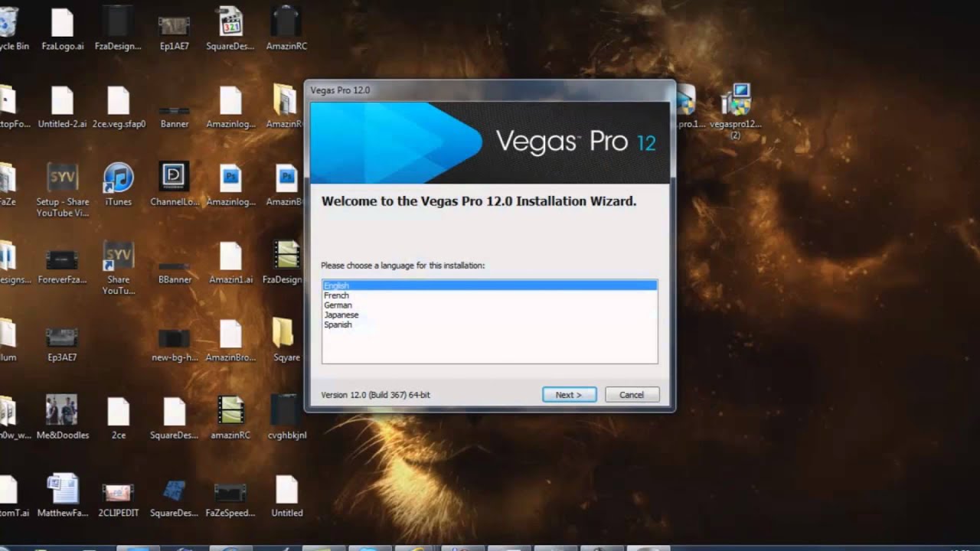Screen dimensions: 980x551
Task: Select the AmazinBro... file icon
Action: (x=230, y=341)
